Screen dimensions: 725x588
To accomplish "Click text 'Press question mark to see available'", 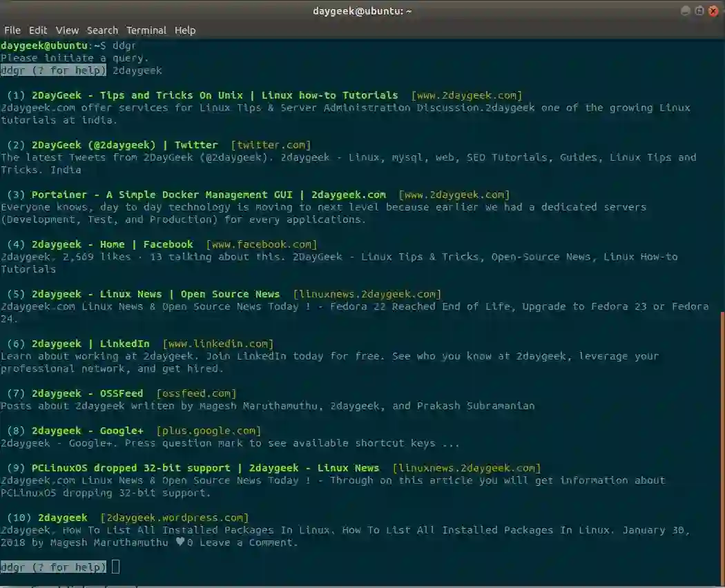I will tap(236, 443).
